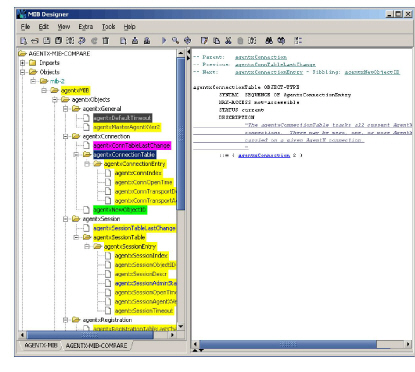Click the new document toolbar icon

point(23,41)
